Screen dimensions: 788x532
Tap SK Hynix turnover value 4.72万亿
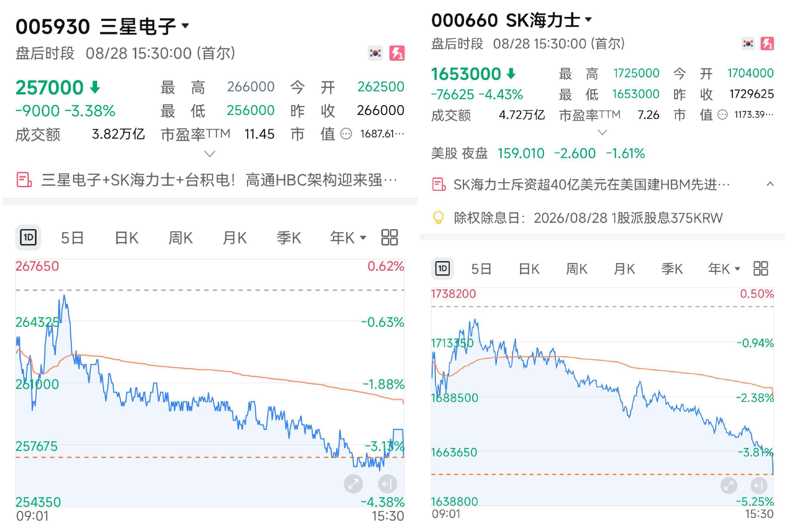coord(522,115)
